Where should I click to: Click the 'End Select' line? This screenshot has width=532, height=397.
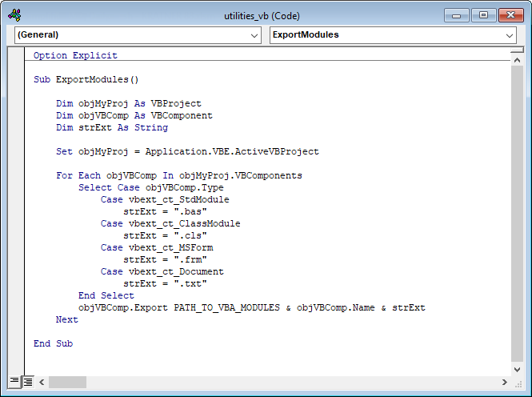tap(106, 295)
